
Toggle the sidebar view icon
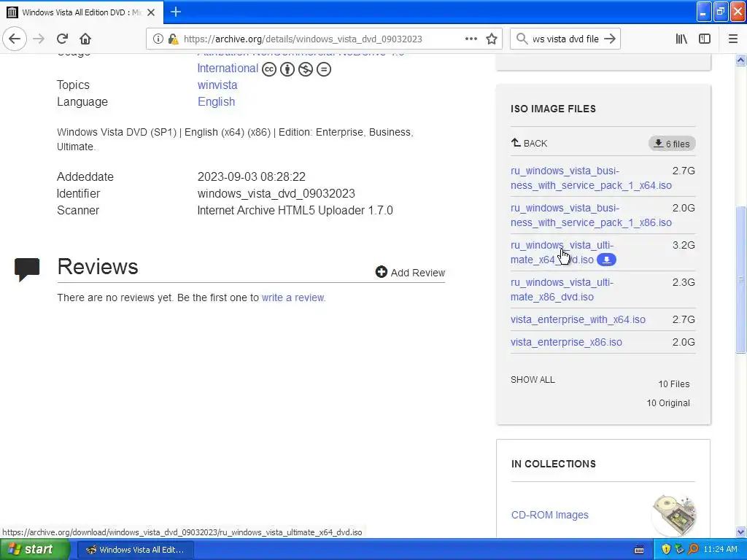tap(705, 39)
